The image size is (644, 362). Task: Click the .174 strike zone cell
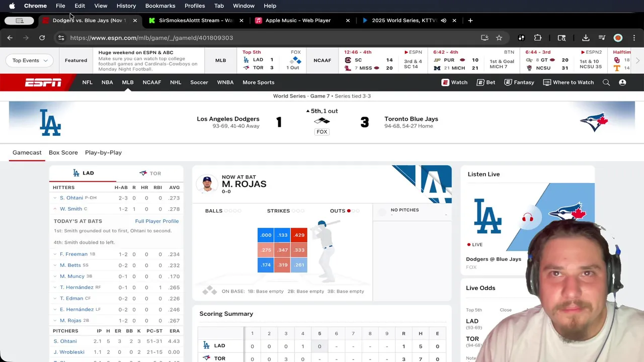pyautogui.click(x=266, y=265)
